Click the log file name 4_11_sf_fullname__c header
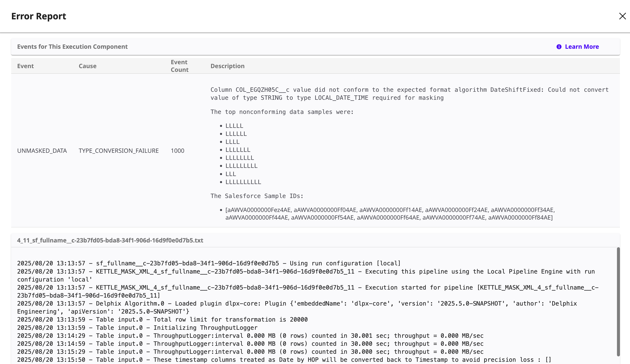The height and width of the screenshot is (364, 630). [x=110, y=240]
